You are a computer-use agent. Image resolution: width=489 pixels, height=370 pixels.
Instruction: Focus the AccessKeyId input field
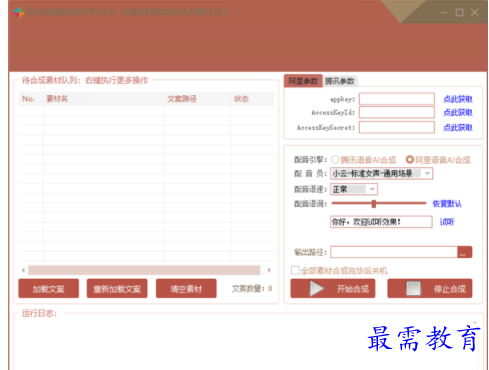click(x=397, y=113)
